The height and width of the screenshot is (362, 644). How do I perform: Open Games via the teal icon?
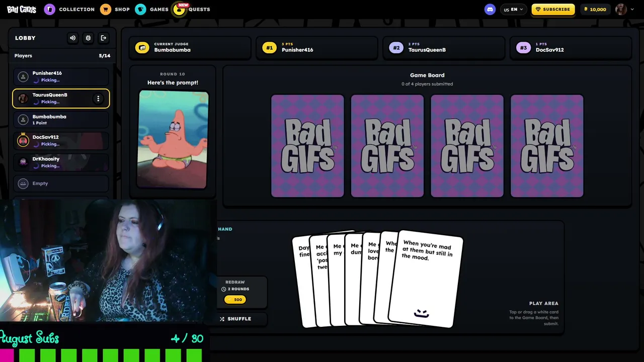click(x=141, y=9)
